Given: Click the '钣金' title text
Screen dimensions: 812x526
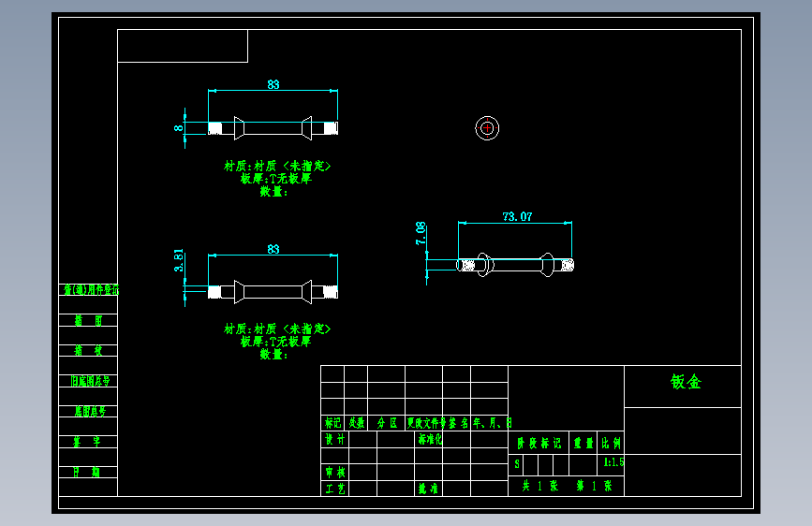Looking at the screenshot, I should point(686,382).
